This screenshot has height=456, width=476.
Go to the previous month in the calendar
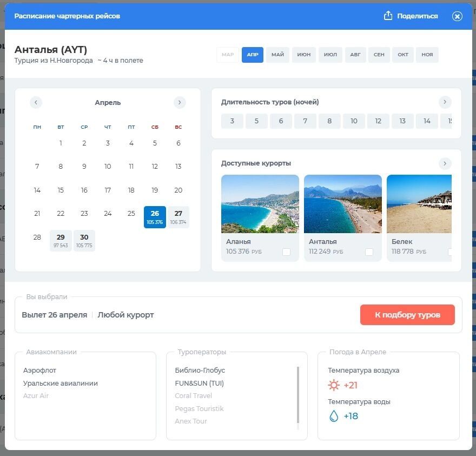tap(36, 102)
